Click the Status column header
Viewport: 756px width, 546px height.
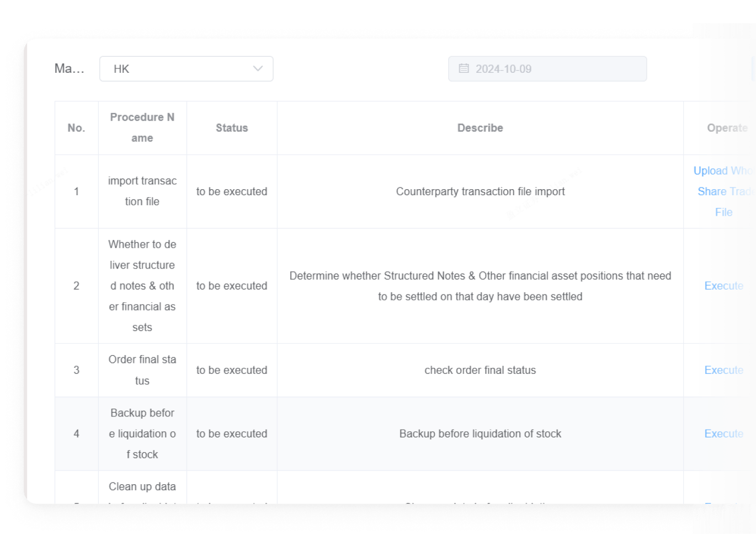[232, 128]
